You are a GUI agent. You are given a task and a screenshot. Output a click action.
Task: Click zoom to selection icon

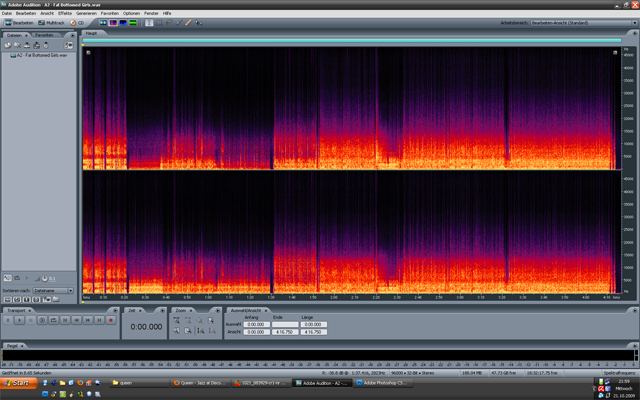point(211,320)
